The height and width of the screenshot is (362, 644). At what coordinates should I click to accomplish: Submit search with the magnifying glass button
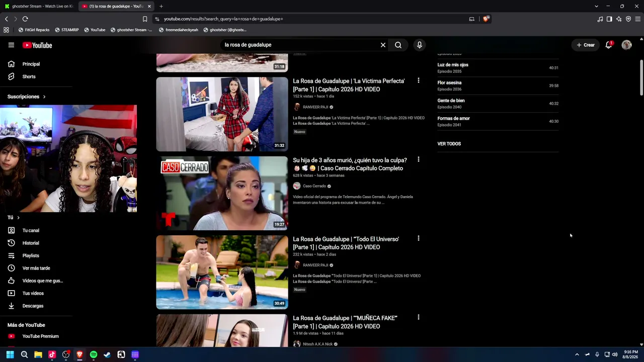(x=398, y=45)
